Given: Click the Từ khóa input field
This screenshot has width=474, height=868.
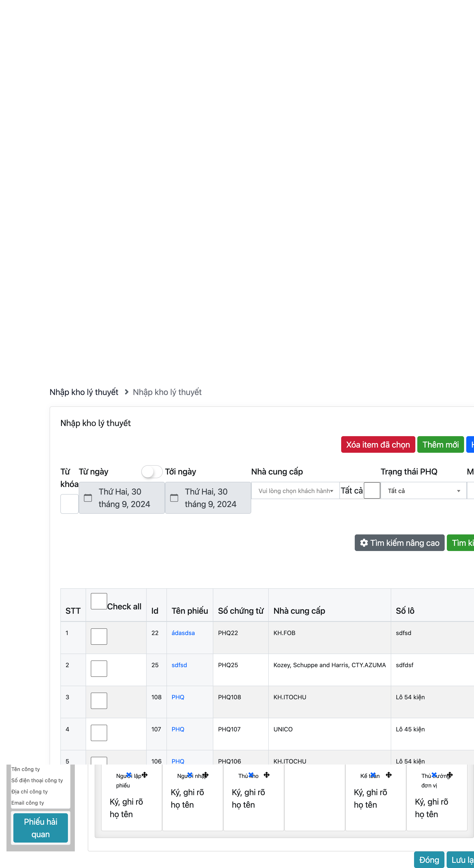Looking at the screenshot, I should click(69, 504).
